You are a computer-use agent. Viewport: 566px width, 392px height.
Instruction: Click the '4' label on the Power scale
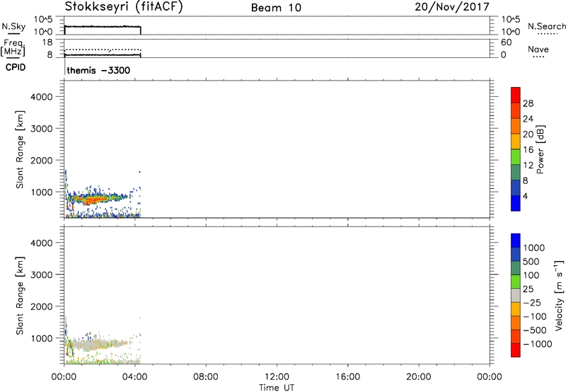[x=525, y=196]
